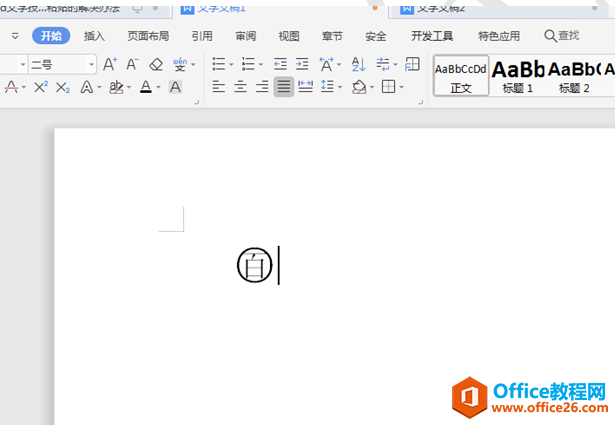This screenshot has height=425, width=615.
Task: Click the sort icon
Action: (x=358, y=64)
